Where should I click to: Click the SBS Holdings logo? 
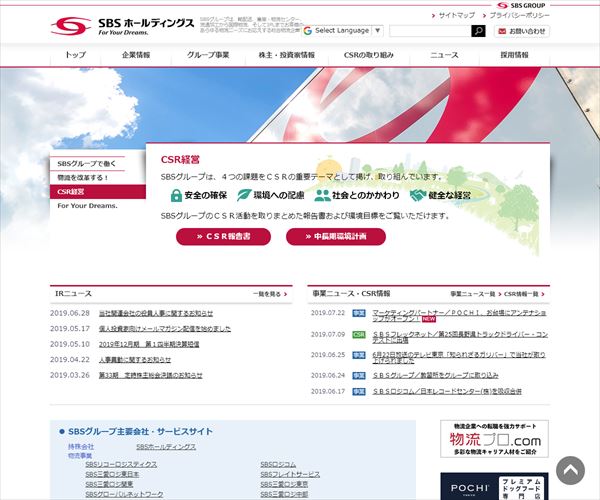pos(122,26)
